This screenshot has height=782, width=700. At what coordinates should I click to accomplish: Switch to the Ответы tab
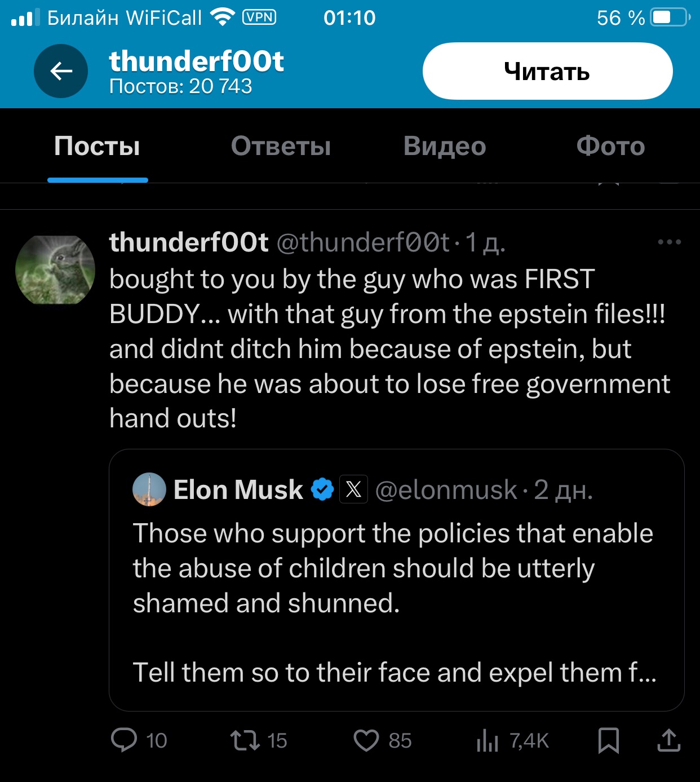click(281, 146)
